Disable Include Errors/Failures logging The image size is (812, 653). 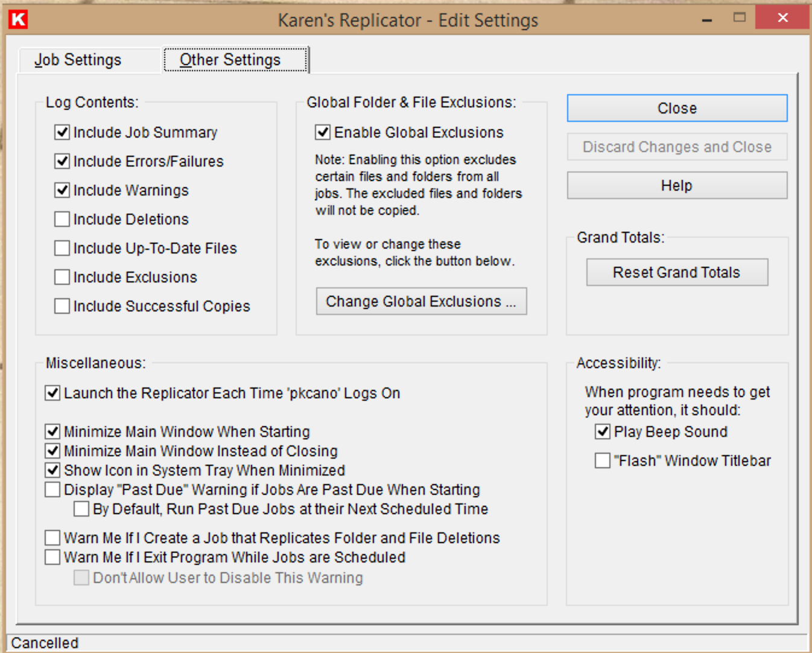coord(62,161)
